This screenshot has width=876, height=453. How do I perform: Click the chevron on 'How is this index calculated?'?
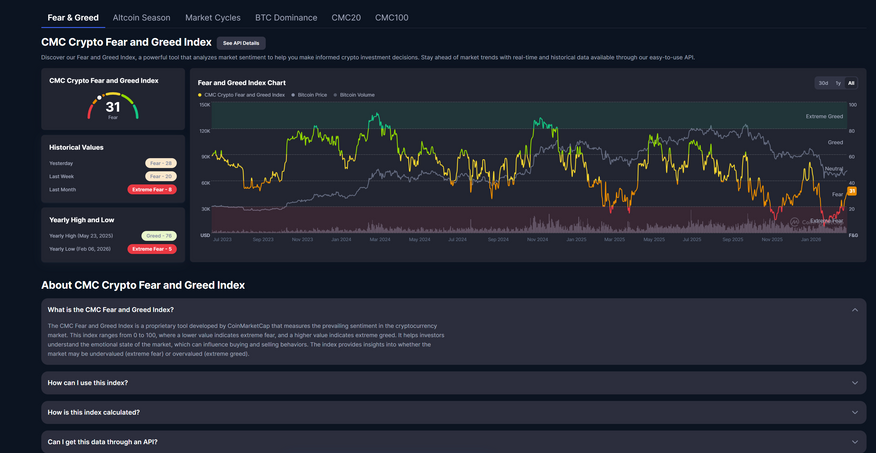click(x=855, y=412)
